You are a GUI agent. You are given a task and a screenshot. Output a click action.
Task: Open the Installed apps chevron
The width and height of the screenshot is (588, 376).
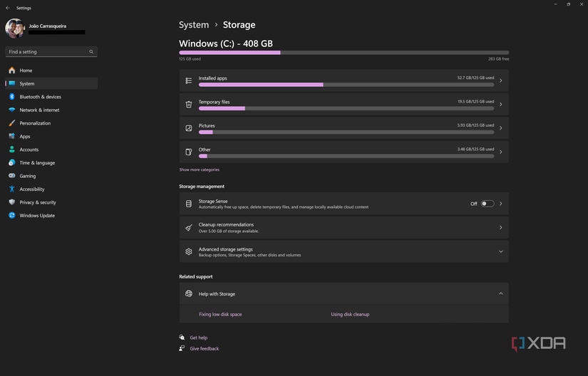pyautogui.click(x=500, y=80)
